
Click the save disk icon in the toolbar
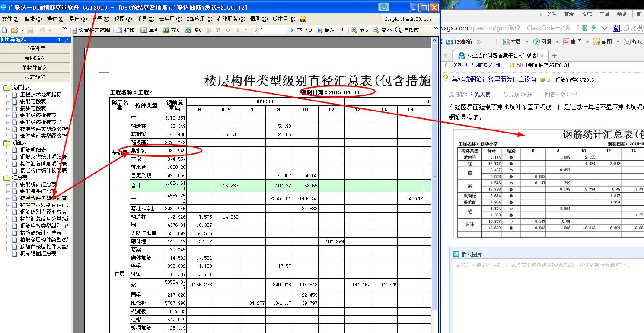click(x=30, y=30)
